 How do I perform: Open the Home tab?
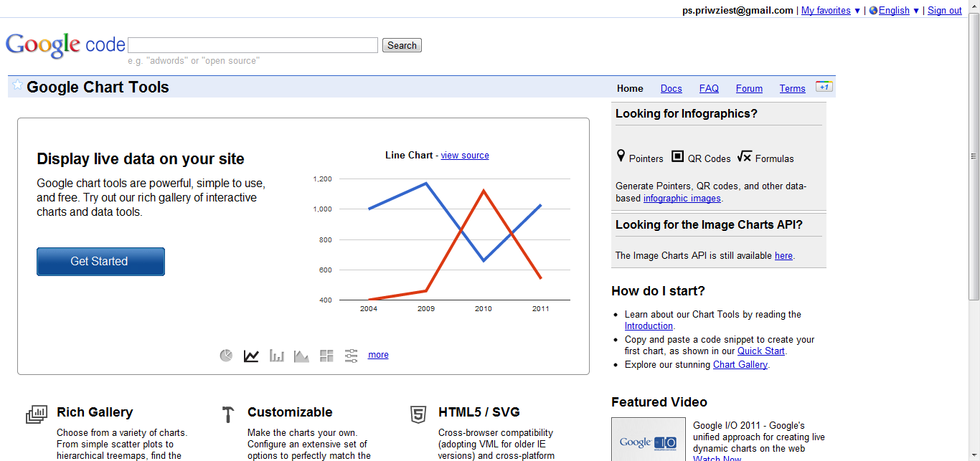click(x=630, y=88)
